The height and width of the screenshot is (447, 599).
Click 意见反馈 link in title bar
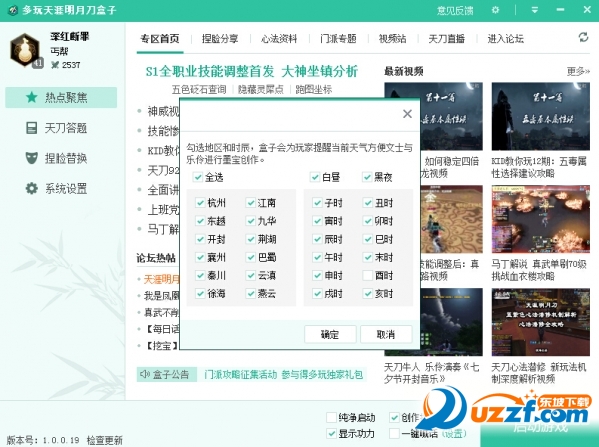455,10
